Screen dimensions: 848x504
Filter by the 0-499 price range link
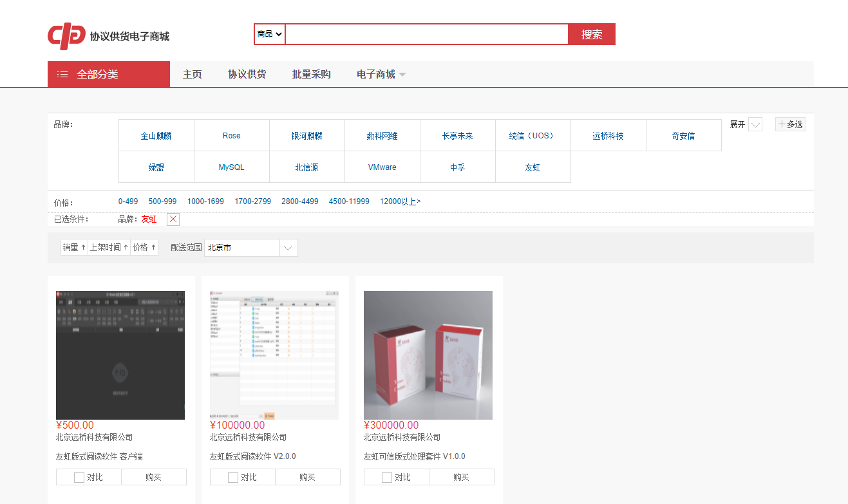[x=127, y=201]
